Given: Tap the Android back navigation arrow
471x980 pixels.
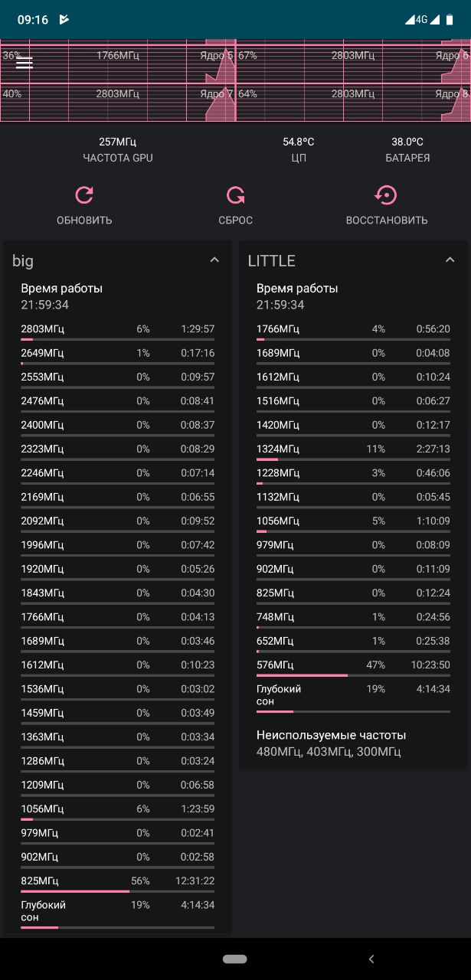Looking at the screenshot, I should coord(371,959).
